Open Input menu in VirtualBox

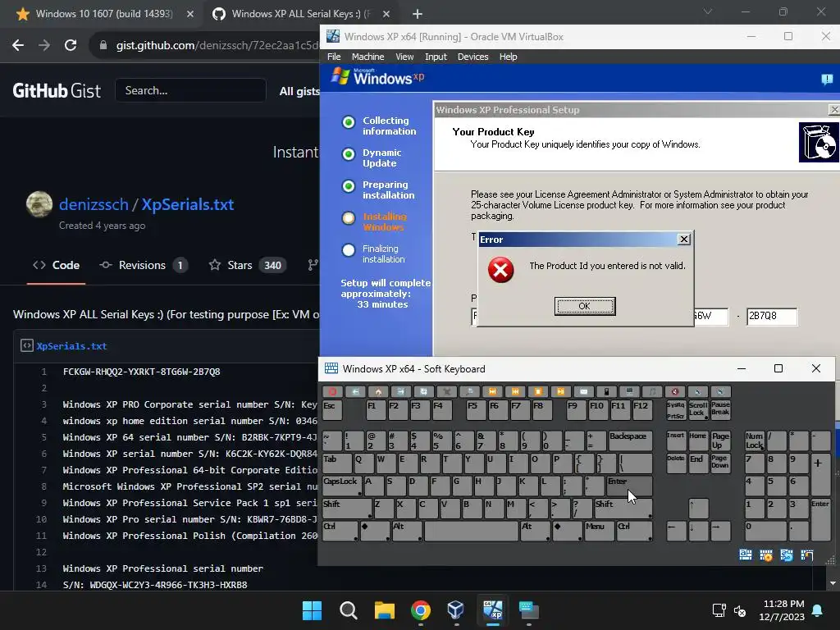pyautogui.click(x=436, y=57)
